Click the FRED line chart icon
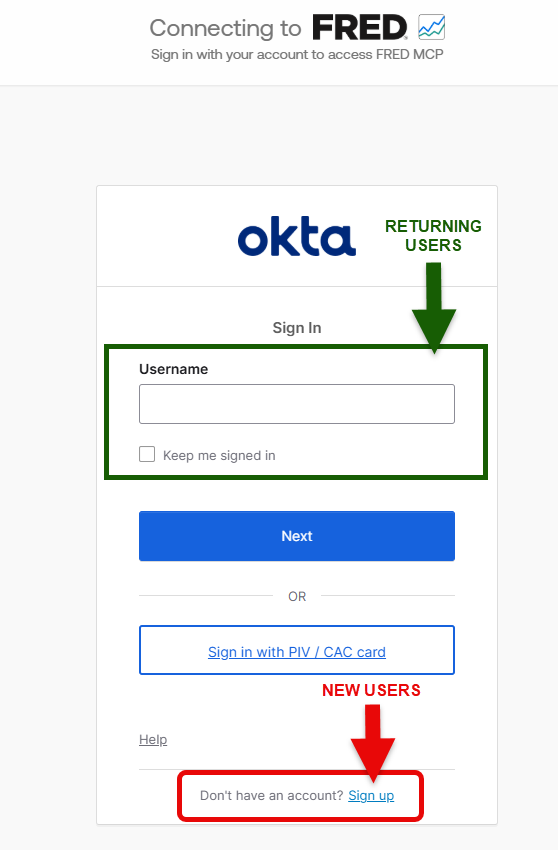The image size is (558, 850). click(432, 27)
